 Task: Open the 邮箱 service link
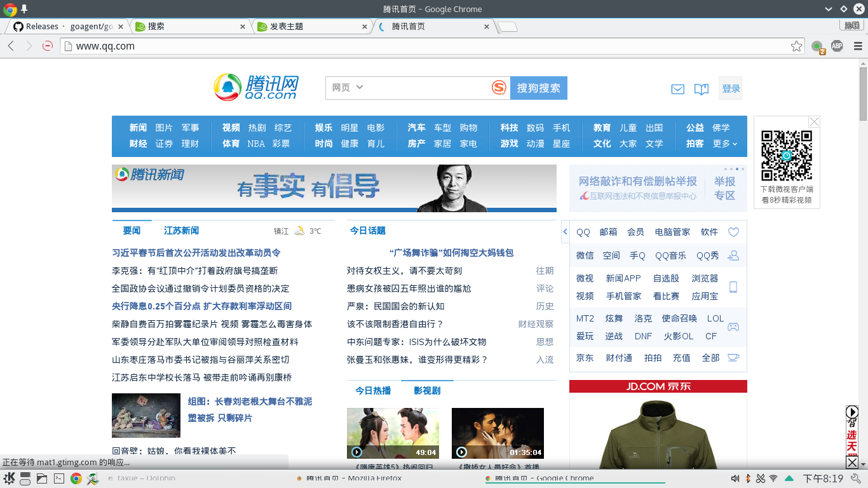(608, 232)
